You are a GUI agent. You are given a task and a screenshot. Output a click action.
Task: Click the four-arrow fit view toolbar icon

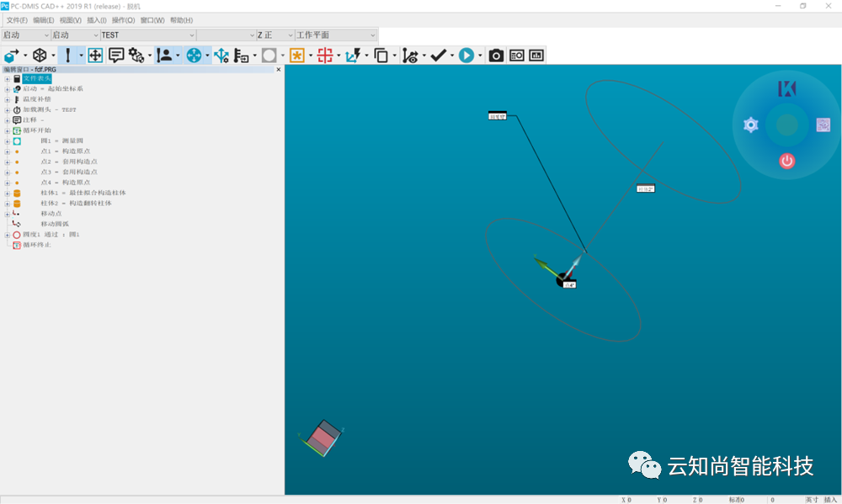95,56
